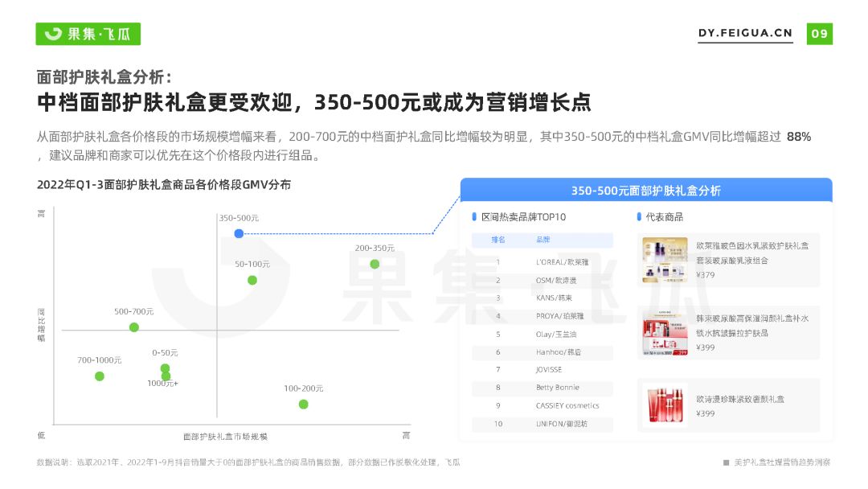868x489 pixels.
Task: Select the PROYA/珀莱雅 brand row
Action: pos(542,316)
